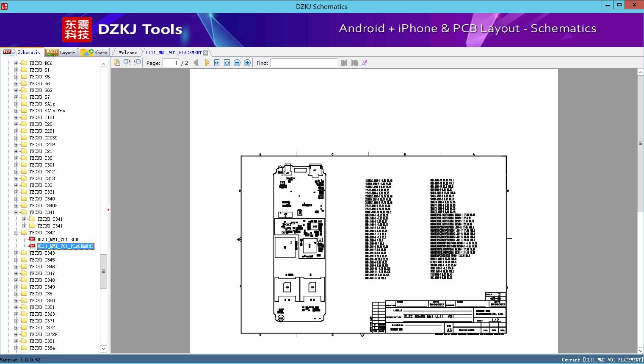Click the fit width icon
Image resolution: width=644 pixels, height=364 pixels.
click(x=217, y=63)
